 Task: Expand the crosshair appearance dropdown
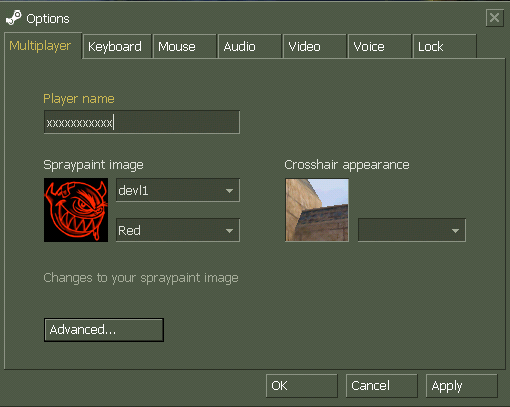coord(412,230)
